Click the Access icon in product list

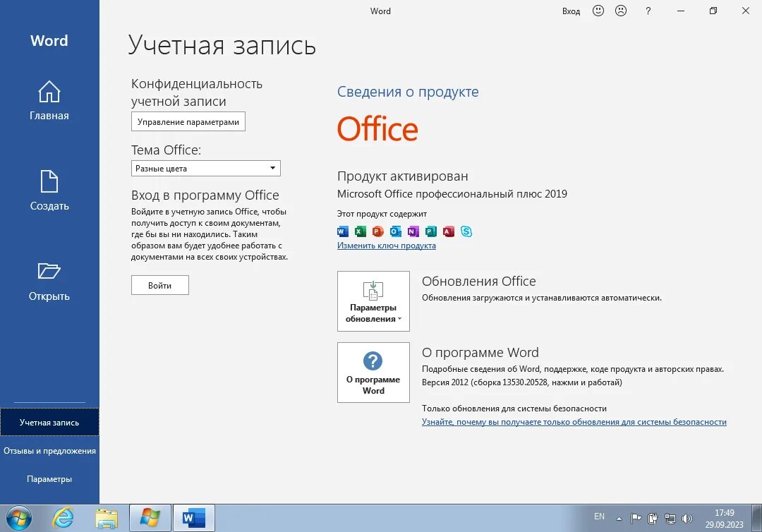coord(449,231)
